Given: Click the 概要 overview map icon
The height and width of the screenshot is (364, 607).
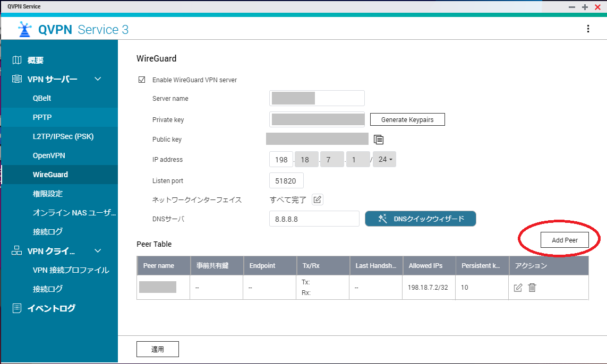Looking at the screenshot, I should click(x=16, y=60).
